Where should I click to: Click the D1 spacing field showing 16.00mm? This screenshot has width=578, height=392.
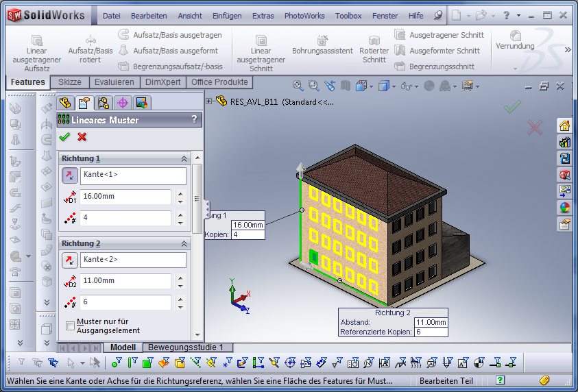(x=125, y=197)
